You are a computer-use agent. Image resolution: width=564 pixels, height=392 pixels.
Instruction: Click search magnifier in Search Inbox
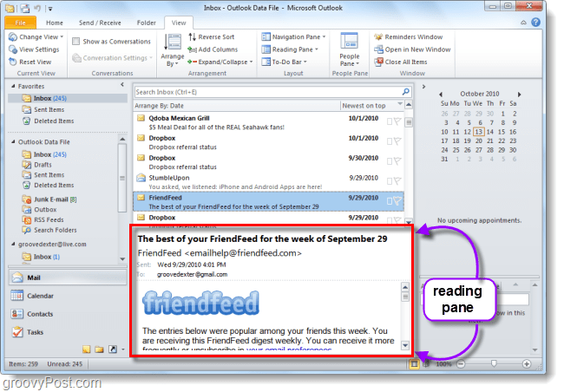406,92
